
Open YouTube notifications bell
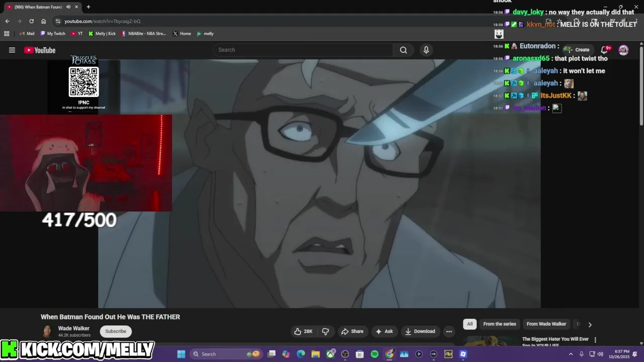(x=605, y=50)
